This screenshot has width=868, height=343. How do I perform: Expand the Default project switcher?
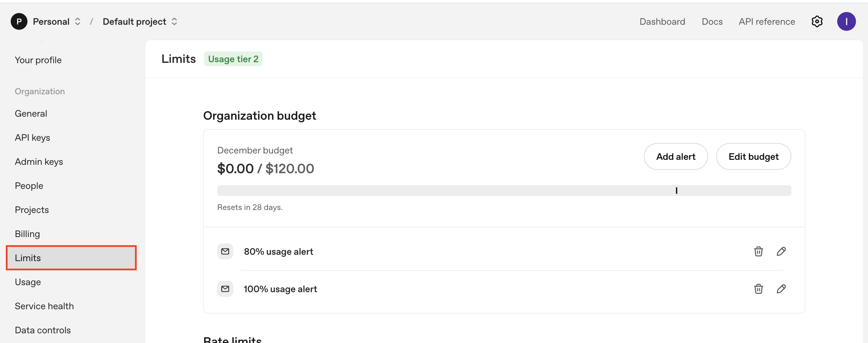(174, 21)
